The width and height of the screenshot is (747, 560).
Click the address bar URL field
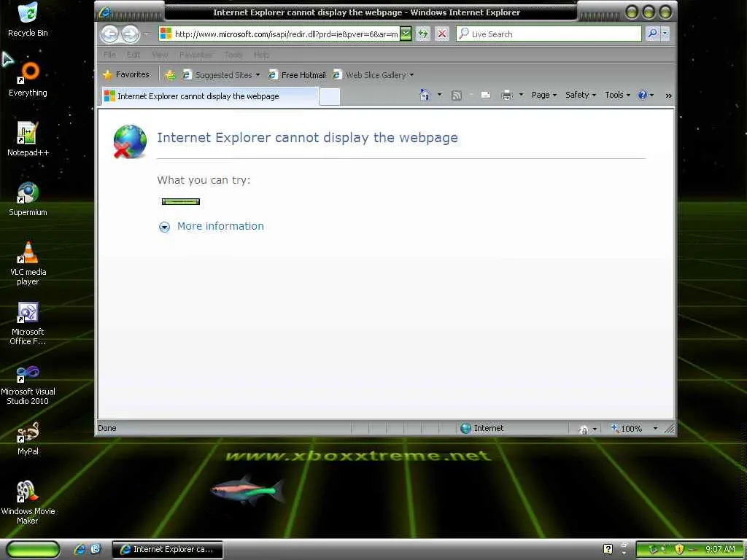click(279, 34)
